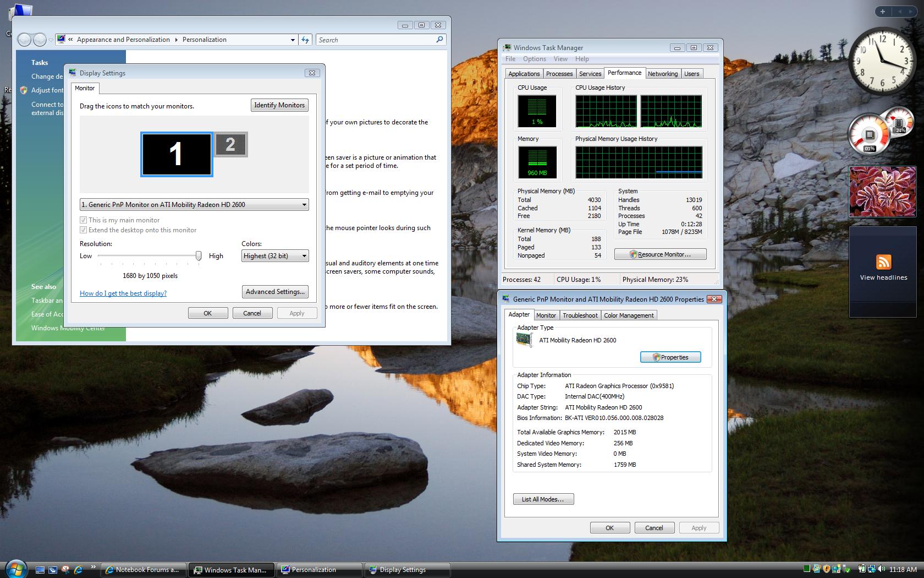Switch to the Services tab
The image size is (924, 578).
point(590,74)
